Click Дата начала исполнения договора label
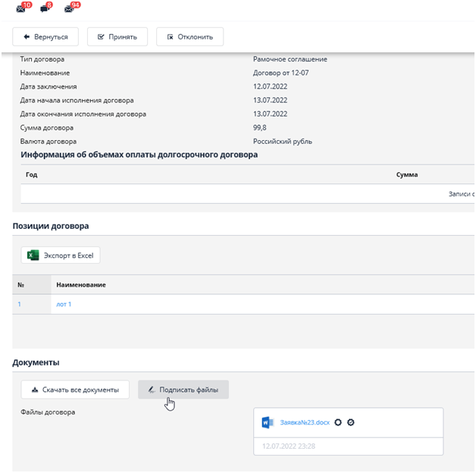The image size is (476, 473). point(77,100)
